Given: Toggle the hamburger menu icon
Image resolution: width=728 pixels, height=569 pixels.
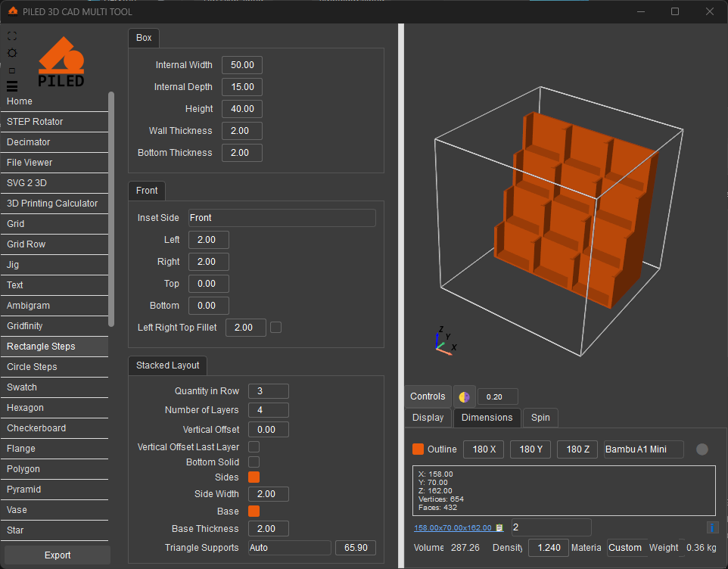Looking at the screenshot, I should tap(12, 86).
